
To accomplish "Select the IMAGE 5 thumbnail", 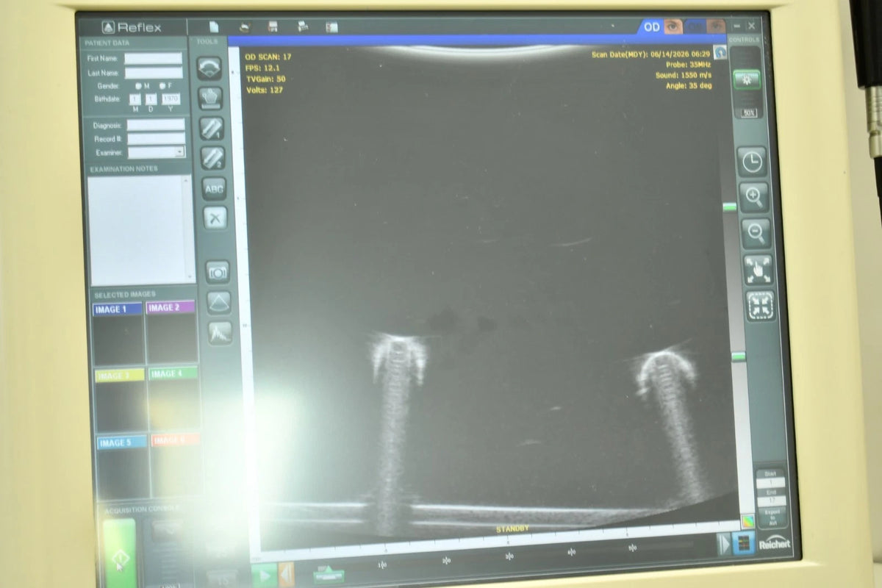I will point(123,467).
